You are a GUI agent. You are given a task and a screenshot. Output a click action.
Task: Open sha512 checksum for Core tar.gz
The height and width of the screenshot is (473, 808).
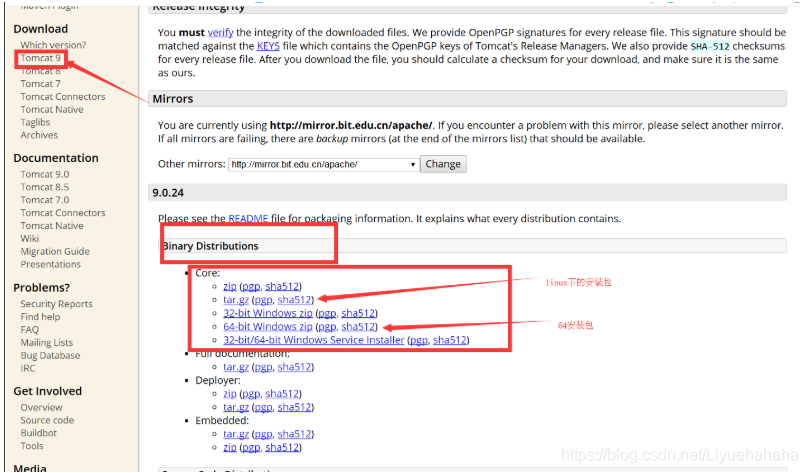294,299
